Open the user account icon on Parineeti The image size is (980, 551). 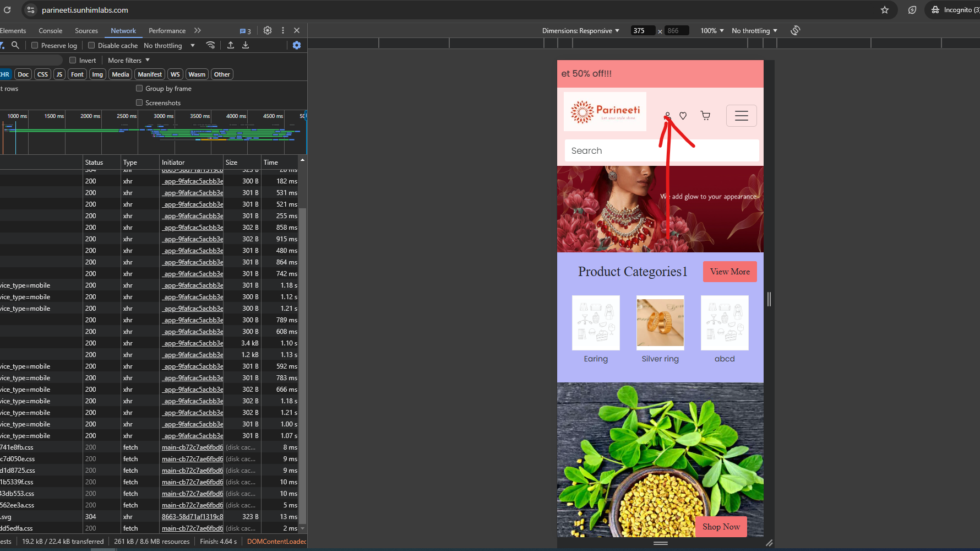[x=667, y=116]
